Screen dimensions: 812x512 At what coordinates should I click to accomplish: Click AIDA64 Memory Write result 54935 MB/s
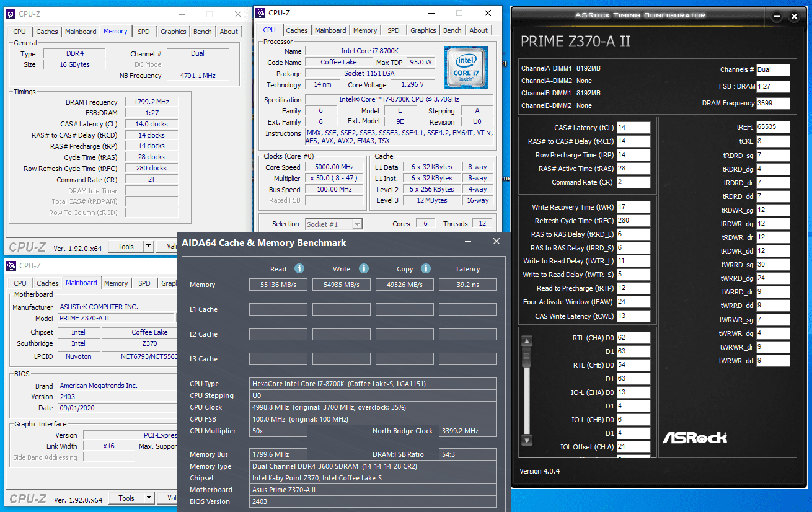[342, 285]
